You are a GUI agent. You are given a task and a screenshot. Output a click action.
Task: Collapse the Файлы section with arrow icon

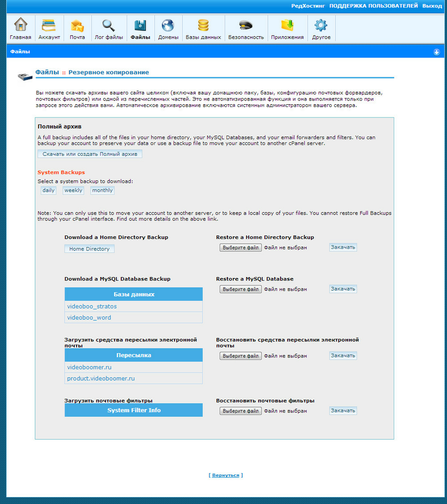437,52
